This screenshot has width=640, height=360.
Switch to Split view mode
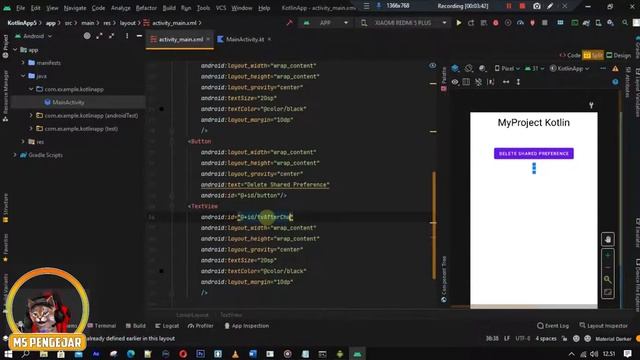pos(593,55)
